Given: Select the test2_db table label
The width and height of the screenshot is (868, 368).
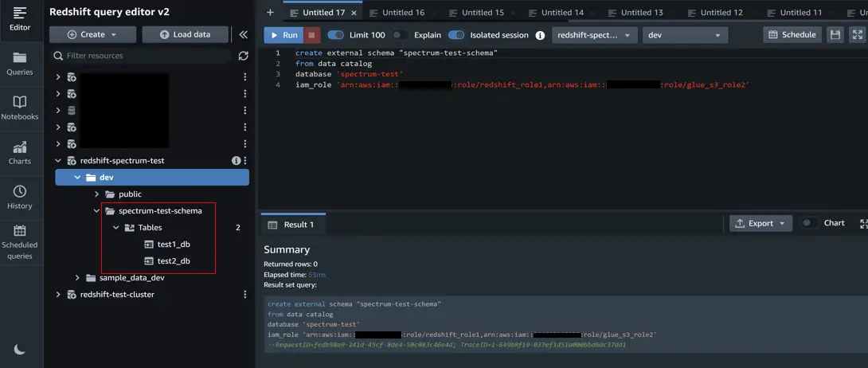Looking at the screenshot, I should coord(174,260).
